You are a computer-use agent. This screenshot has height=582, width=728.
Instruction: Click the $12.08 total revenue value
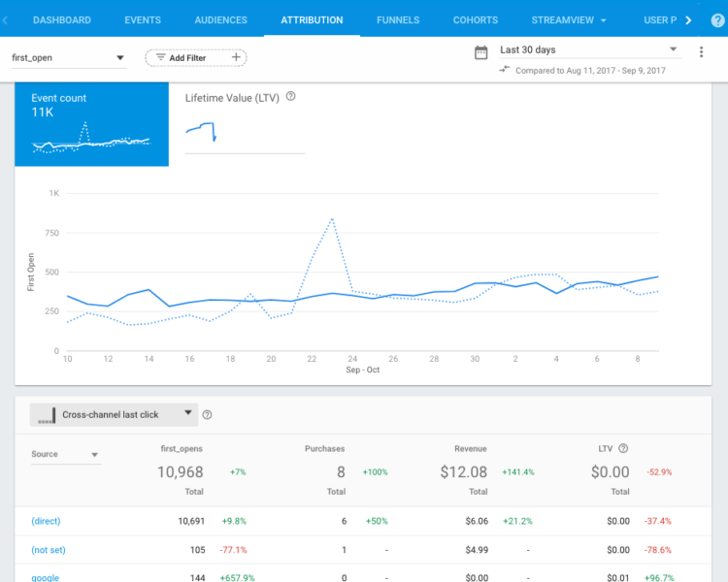(x=463, y=472)
